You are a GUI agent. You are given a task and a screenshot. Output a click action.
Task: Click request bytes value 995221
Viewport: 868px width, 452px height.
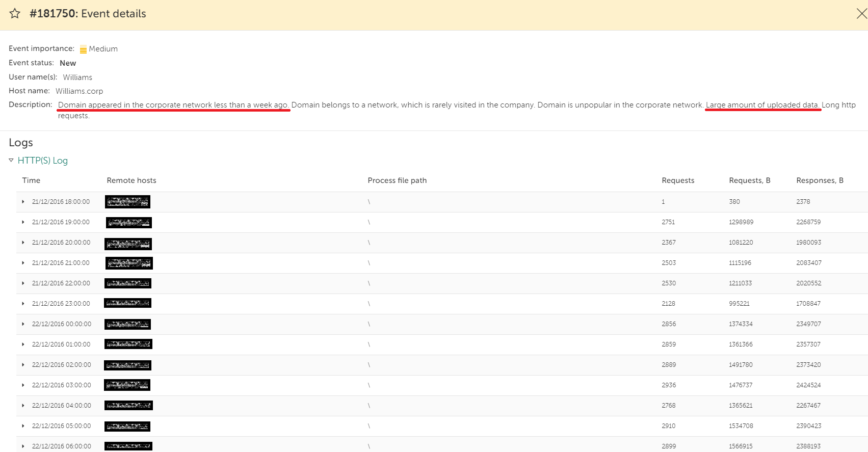coord(739,304)
